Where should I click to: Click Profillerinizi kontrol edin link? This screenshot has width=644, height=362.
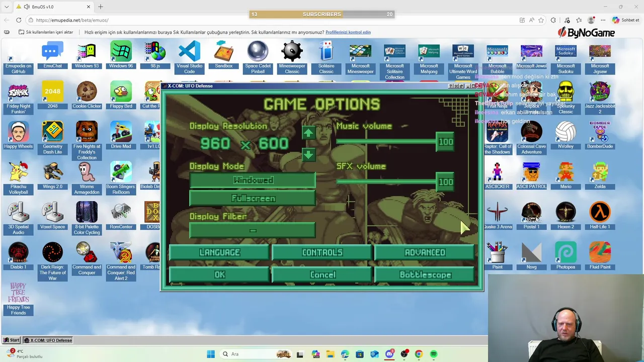tap(348, 32)
